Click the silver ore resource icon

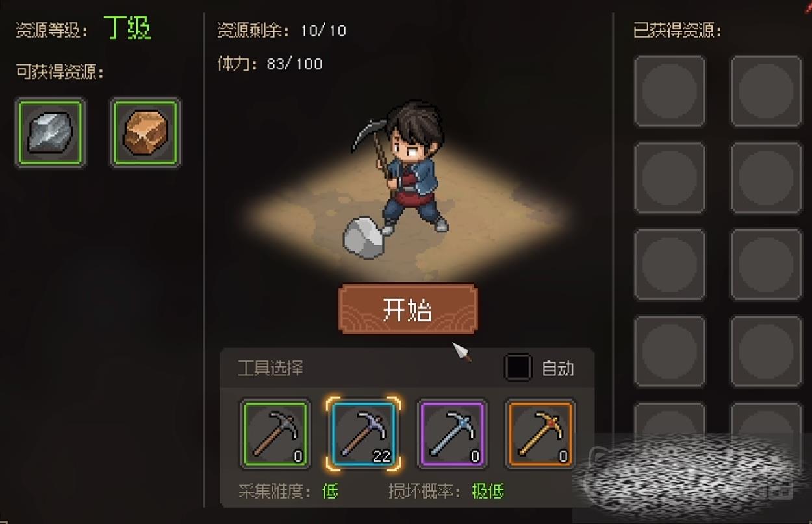point(51,132)
